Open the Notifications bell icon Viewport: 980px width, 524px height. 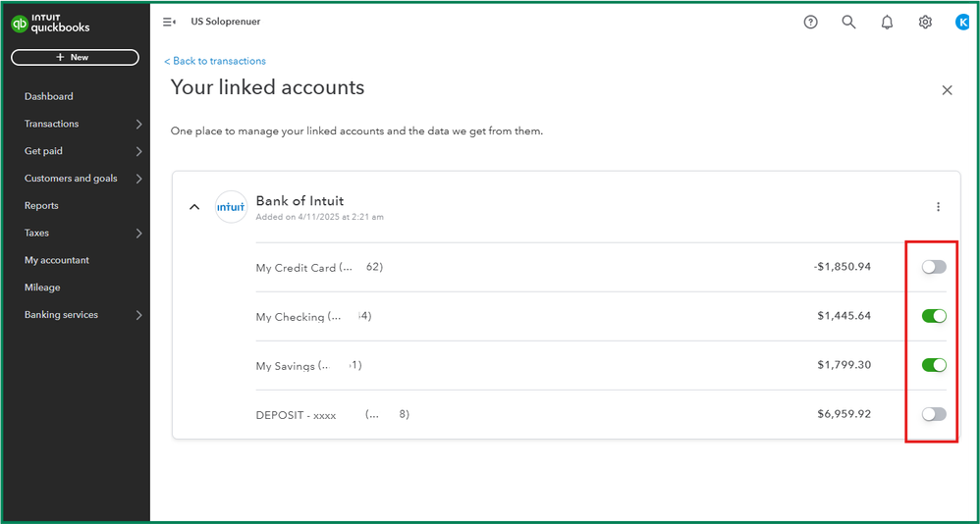[887, 22]
